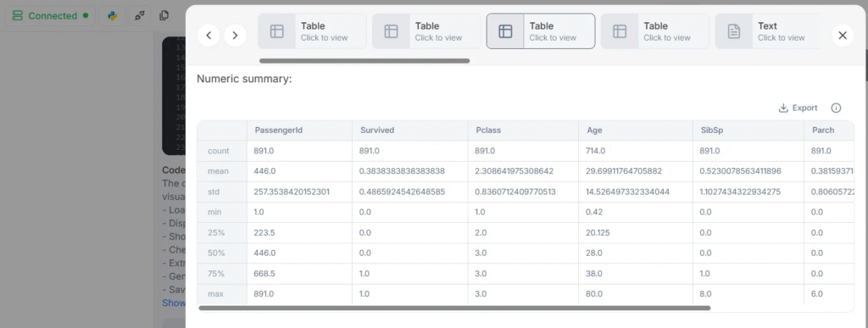Open the second Table output card
This screenshot has height=328, width=868.
[426, 31]
